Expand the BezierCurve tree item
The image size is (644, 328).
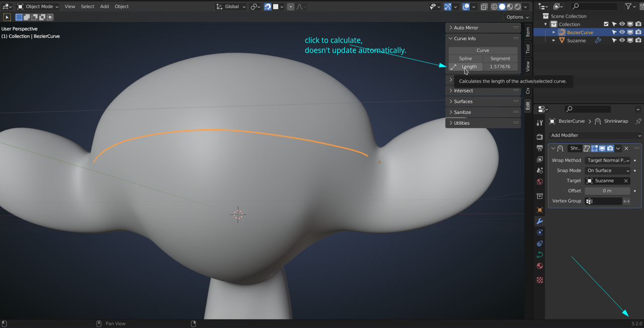click(554, 32)
